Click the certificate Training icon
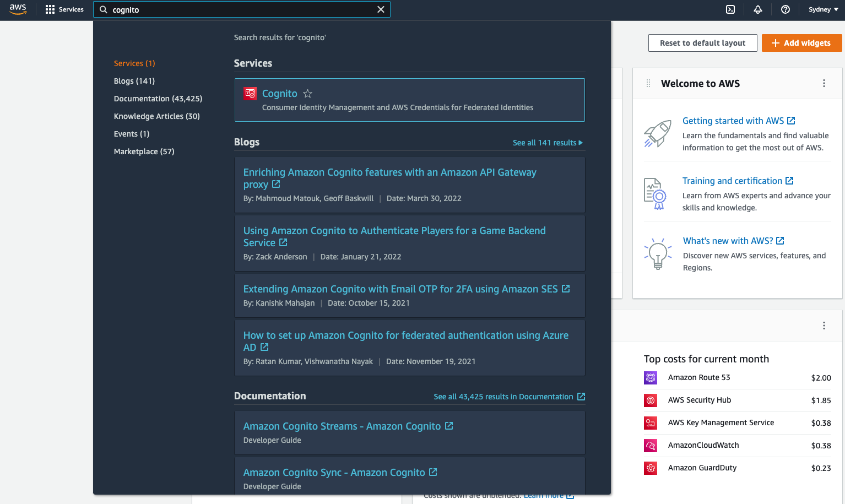Screen dimensions: 845x504 click(656, 194)
